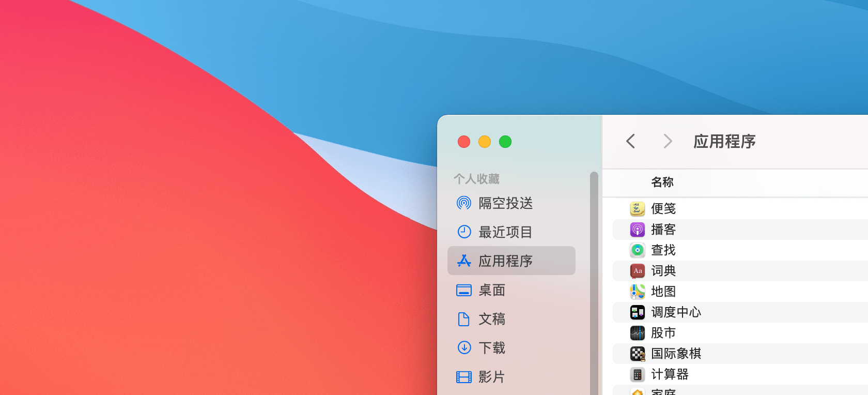
Task: Select the 国际象棋 file name
Action: (676, 353)
